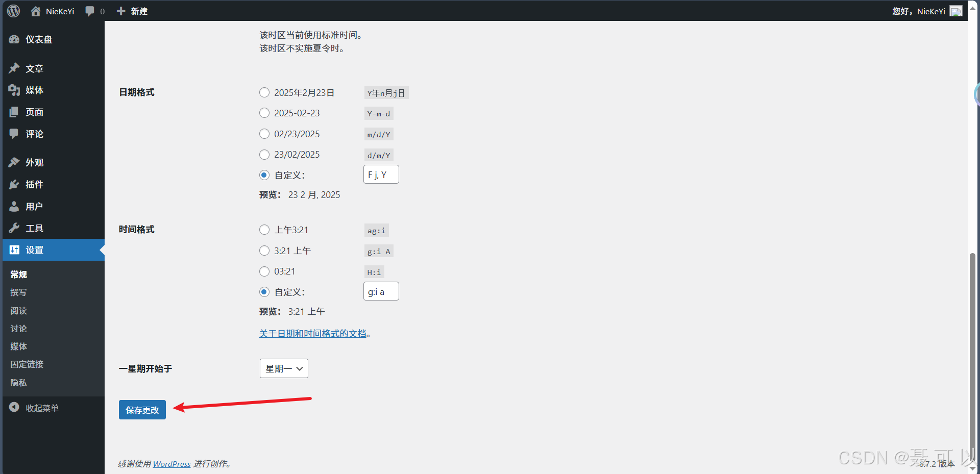This screenshot has height=474, width=980.
Task: Open 讨论 settings submenu item
Action: pos(19,329)
